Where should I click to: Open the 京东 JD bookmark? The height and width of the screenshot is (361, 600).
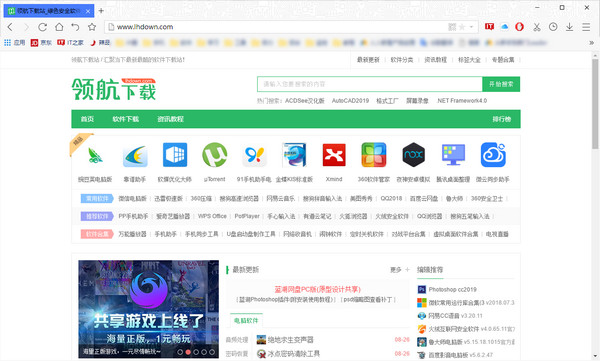[x=41, y=42]
